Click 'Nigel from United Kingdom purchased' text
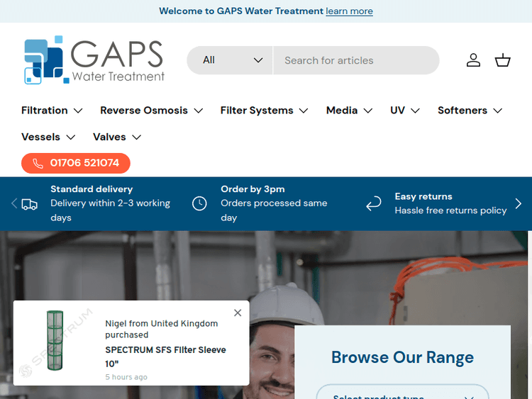This screenshot has width=532, height=399. (162, 329)
